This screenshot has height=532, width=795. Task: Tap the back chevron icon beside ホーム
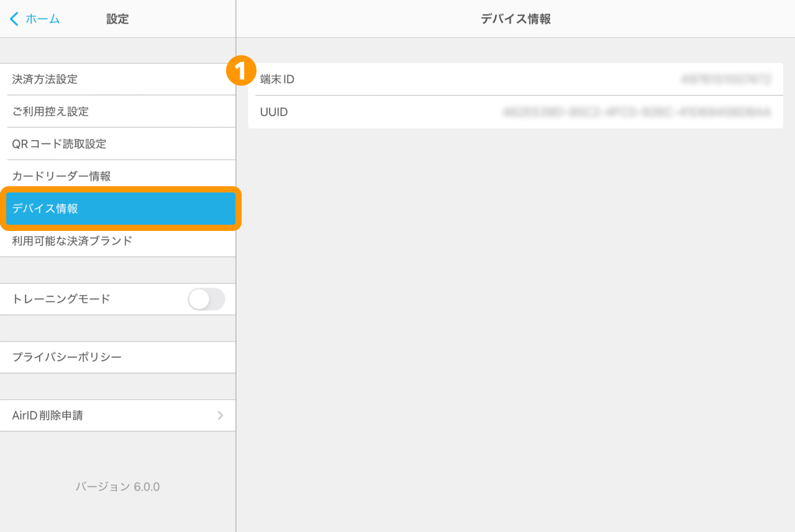(14, 19)
